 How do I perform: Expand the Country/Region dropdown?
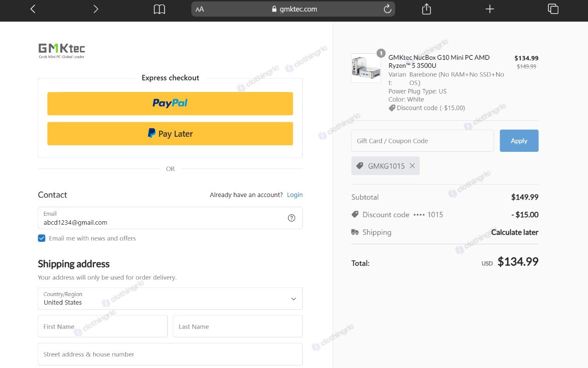pyautogui.click(x=170, y=299)
